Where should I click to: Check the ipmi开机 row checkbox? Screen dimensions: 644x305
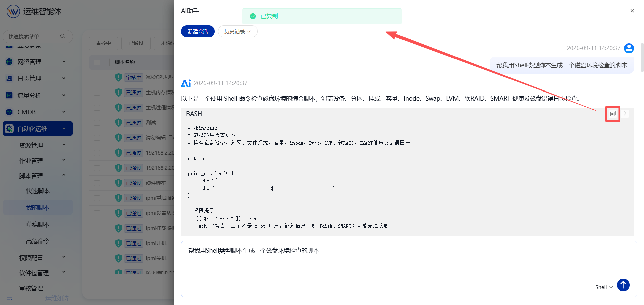tap(97, 243)
